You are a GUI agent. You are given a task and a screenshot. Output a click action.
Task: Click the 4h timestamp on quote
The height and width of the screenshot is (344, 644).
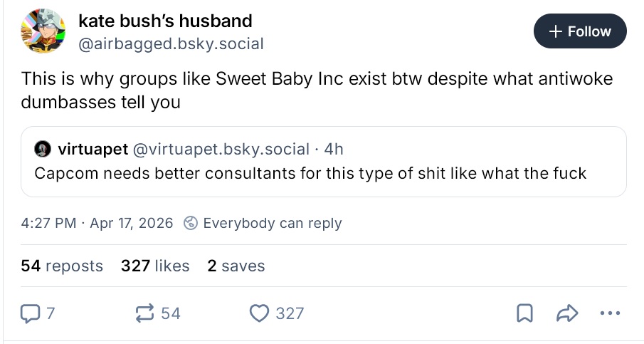(x=334, y=150)
